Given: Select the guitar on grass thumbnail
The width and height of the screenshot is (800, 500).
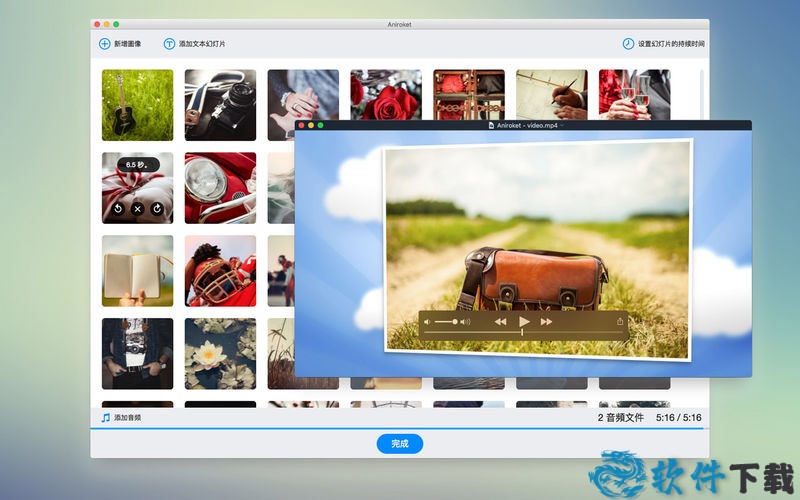Looking at the screenshot, I should point(137,105).
